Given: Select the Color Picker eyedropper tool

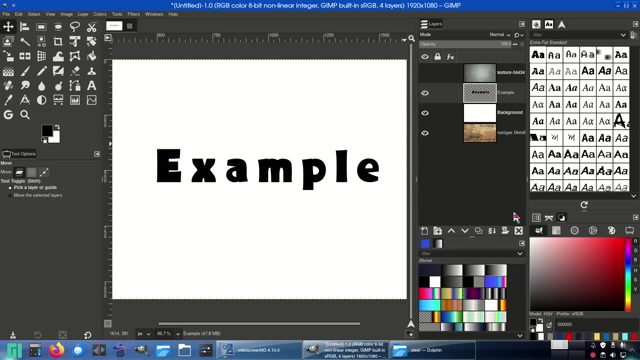Looking at the screenshot, I should coord(8,100).
